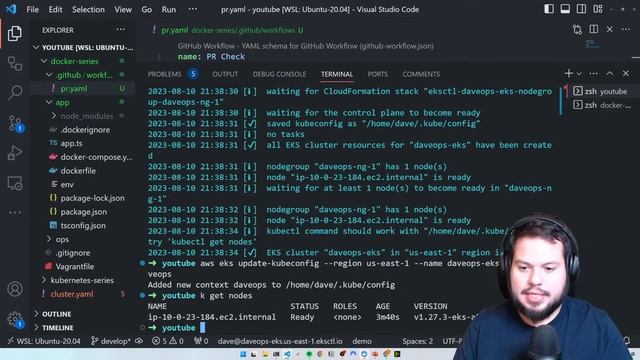This screenshot has width=640, height=360.
Task: Split the editor to the right
Action: [593, 29]
